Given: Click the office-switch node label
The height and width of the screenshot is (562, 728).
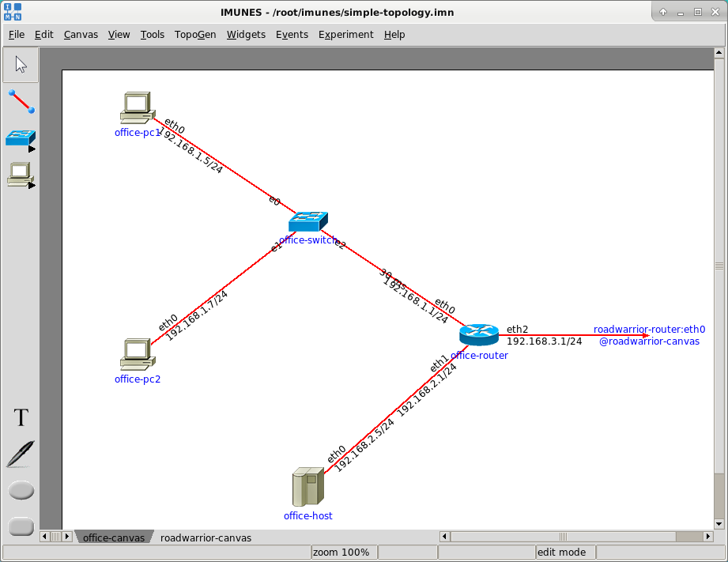Looking at the screenshot, I should click(307, 240).
